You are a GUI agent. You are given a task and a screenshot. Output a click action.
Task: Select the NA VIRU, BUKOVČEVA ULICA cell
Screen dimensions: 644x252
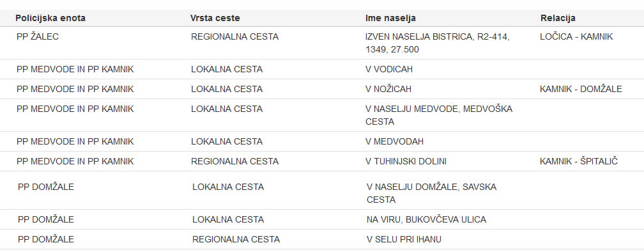click(426, 219)
